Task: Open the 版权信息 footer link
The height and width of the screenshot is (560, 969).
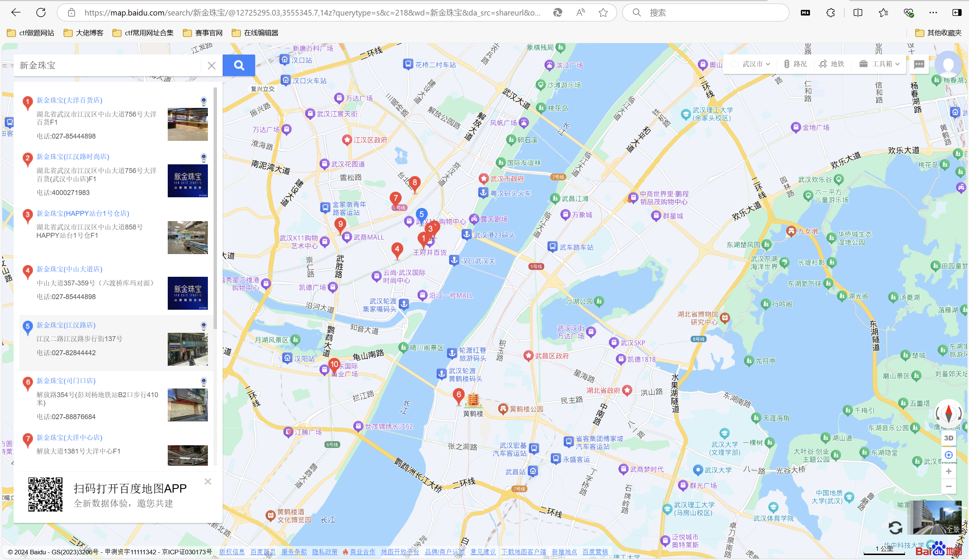Action: point(232,552)
